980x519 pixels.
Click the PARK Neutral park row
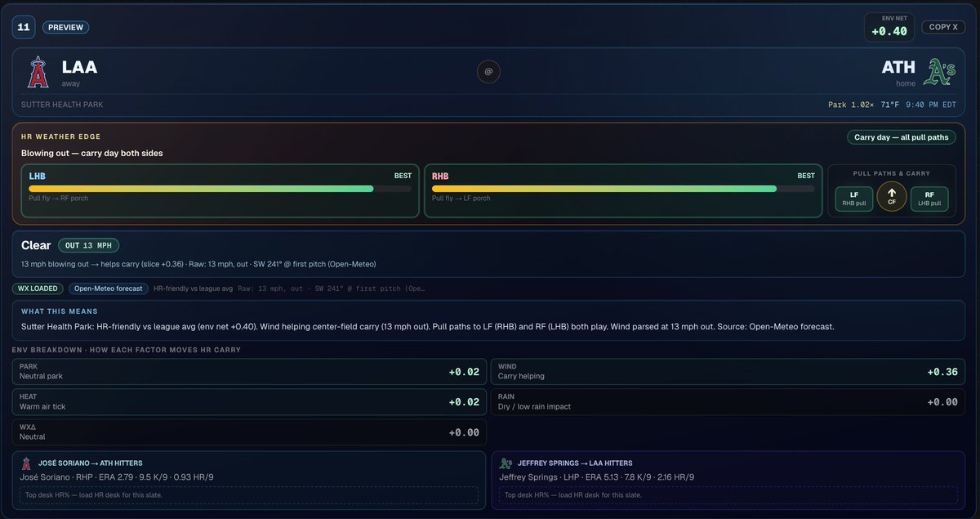(x=248, y=372)
